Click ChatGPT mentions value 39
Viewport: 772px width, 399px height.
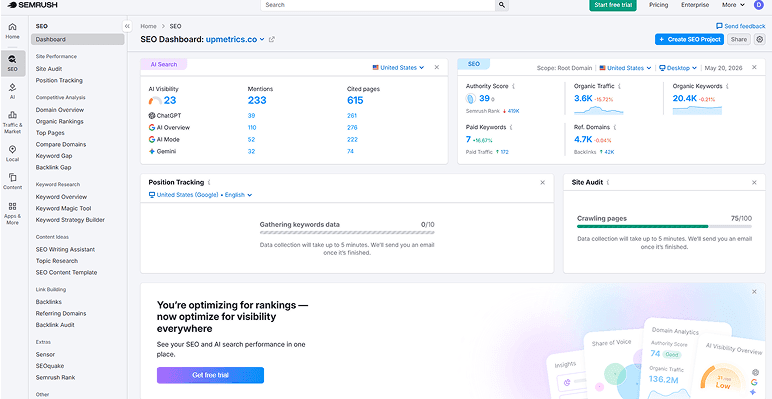(251, 116)
